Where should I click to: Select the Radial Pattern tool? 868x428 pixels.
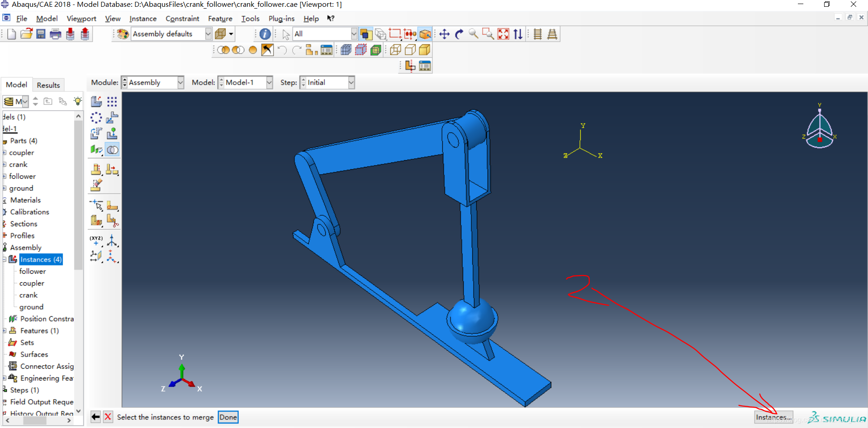point(96,118)
